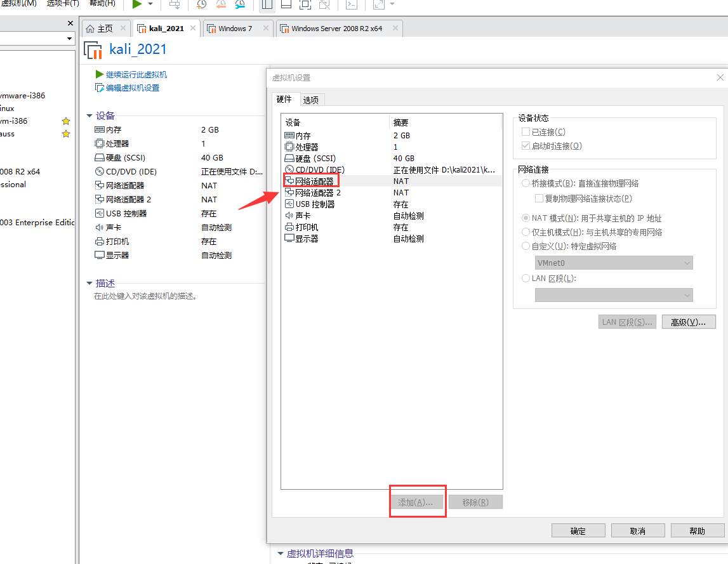Open the power options arrow beside play
This screenshot has height=564, width=728.
pyautogui.click(x=150, y=4)
